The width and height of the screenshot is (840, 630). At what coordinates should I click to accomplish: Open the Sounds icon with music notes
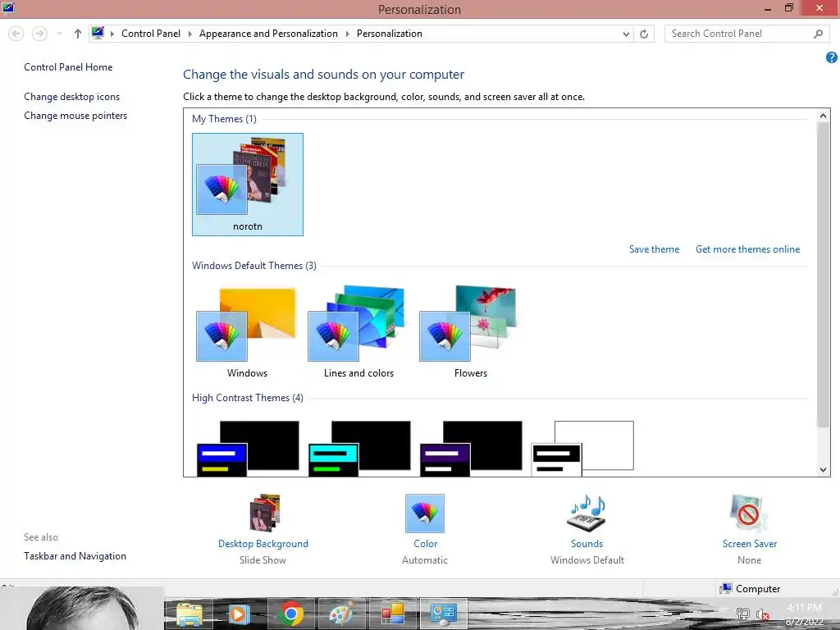(x=587, y=513)
